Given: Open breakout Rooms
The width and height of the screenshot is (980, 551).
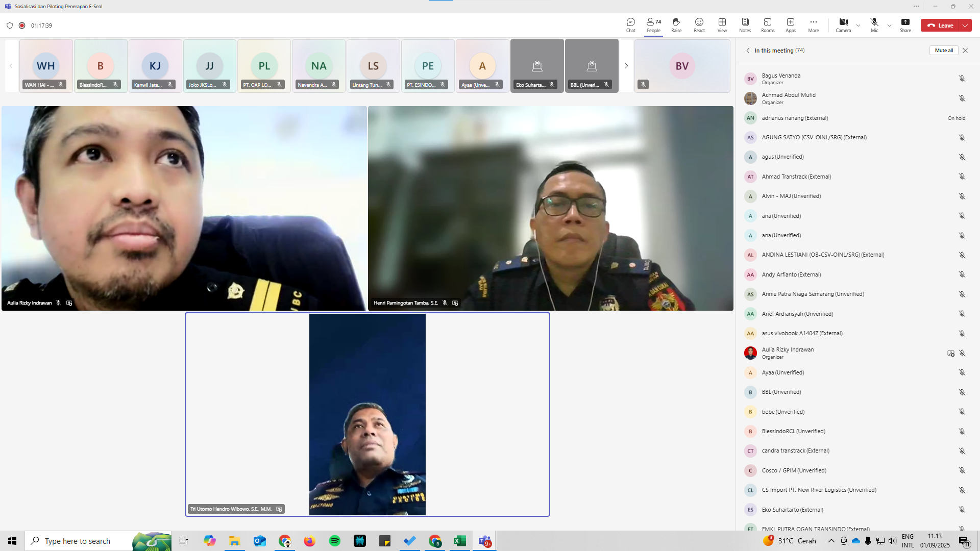Looking at the screenshot, I should (767, 25).
